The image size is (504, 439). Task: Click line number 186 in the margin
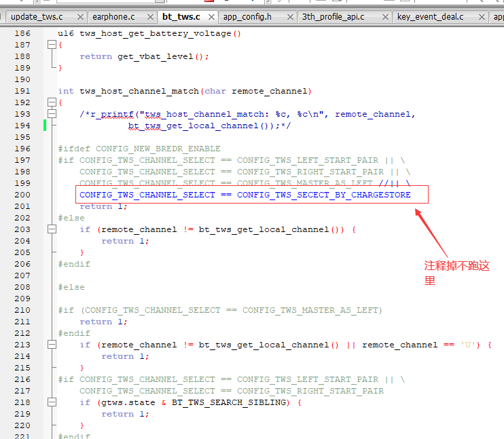click(x=22, y=33)
